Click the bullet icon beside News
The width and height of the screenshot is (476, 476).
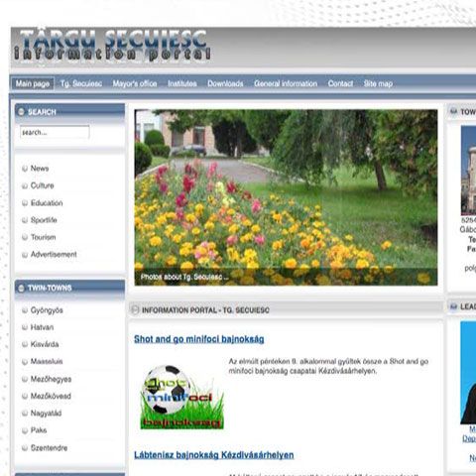click(25, 169)
